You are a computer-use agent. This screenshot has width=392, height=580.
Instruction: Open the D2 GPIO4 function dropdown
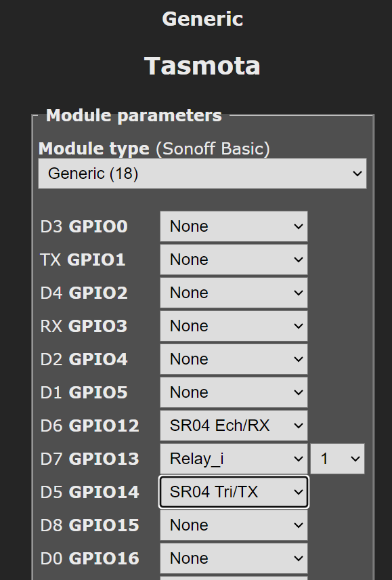click(234, 359)
